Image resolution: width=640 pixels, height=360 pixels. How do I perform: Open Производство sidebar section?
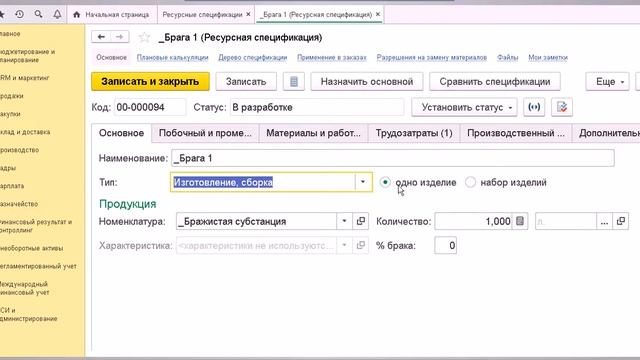[20, 150]
